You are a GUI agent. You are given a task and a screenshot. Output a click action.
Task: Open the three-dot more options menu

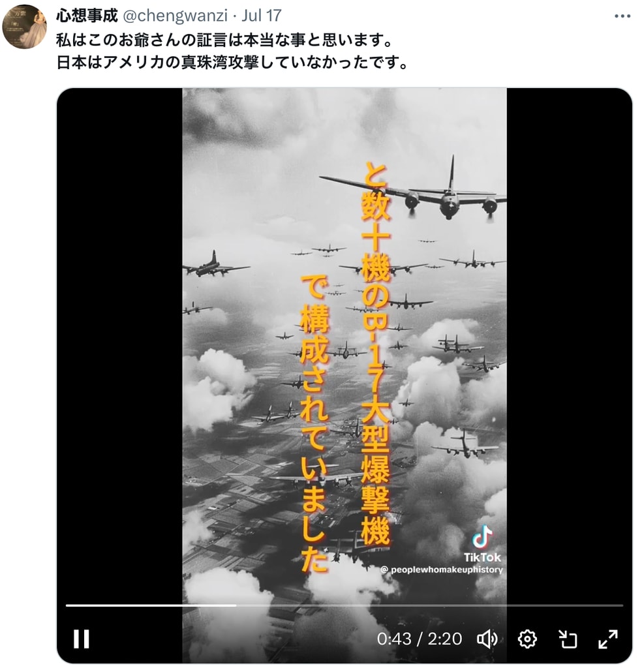[622, 16]
